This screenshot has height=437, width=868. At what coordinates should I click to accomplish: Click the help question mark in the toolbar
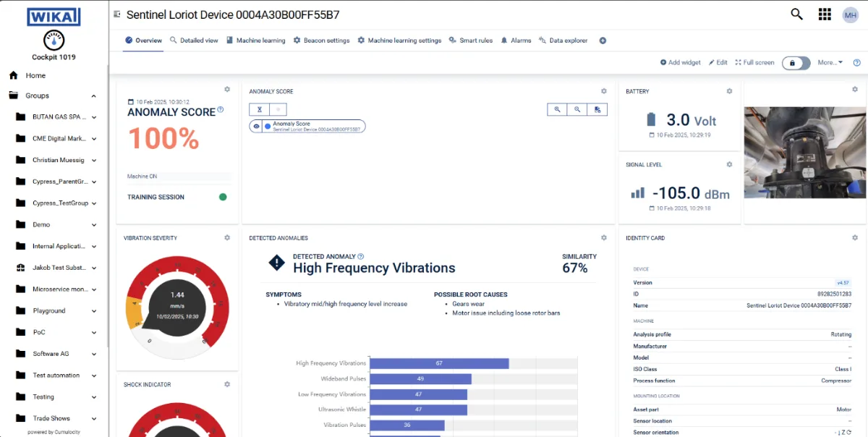click(x=856, y=63)
